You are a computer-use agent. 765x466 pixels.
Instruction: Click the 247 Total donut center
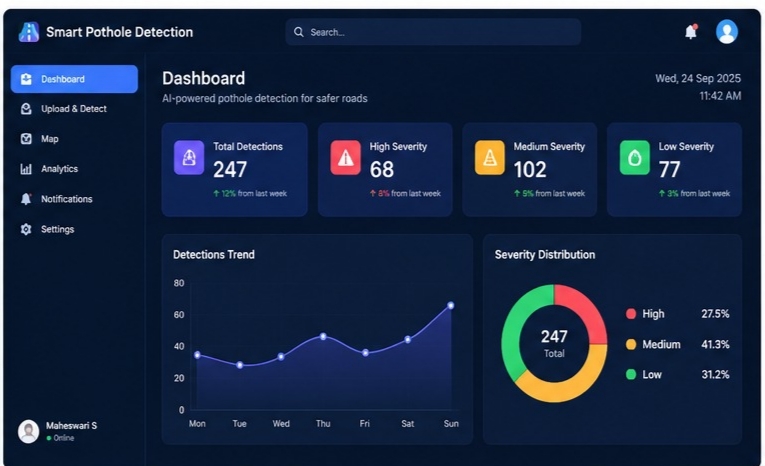(x=554, y=344)
